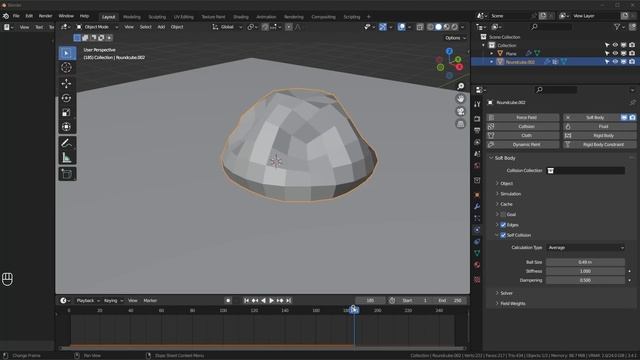Viewport: 640px width, 360px height.
Task: Enable the Goal checkbox
Action: 503,214
